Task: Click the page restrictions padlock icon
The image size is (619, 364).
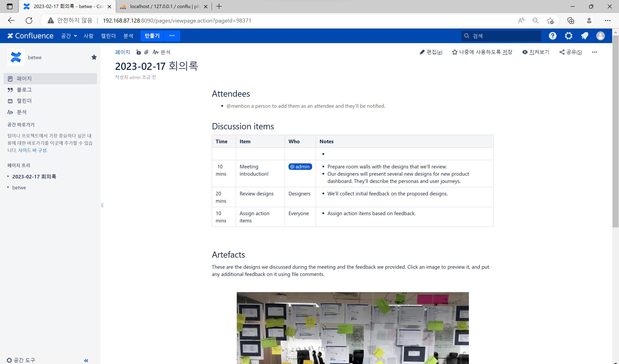Action: point(138,52)
